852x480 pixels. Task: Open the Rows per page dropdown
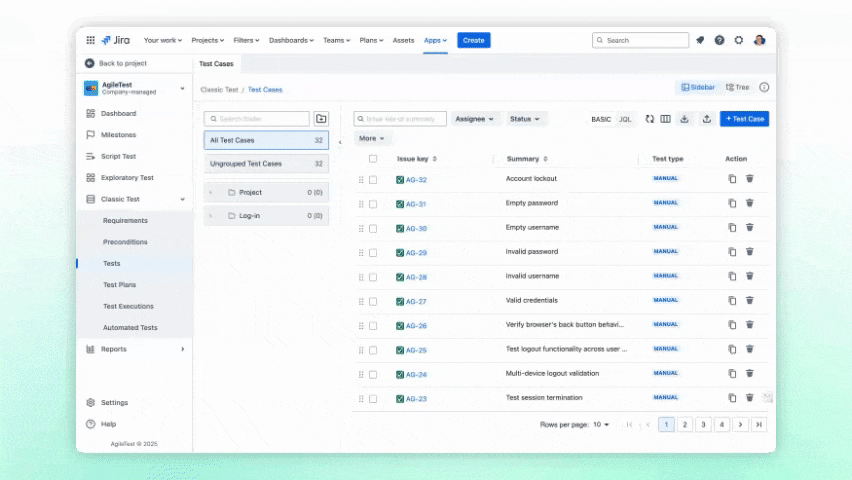pos(600,425)
